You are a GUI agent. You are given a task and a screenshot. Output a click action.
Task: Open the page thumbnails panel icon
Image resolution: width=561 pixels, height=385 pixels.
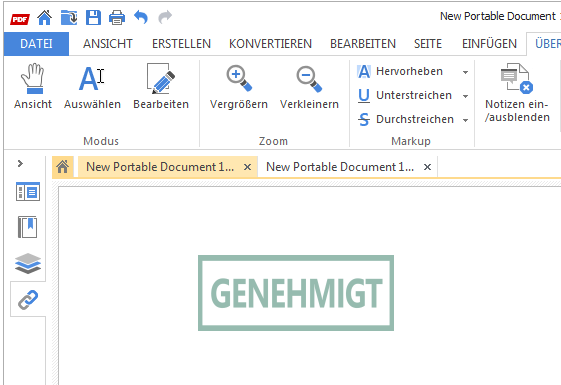[28, 192]
